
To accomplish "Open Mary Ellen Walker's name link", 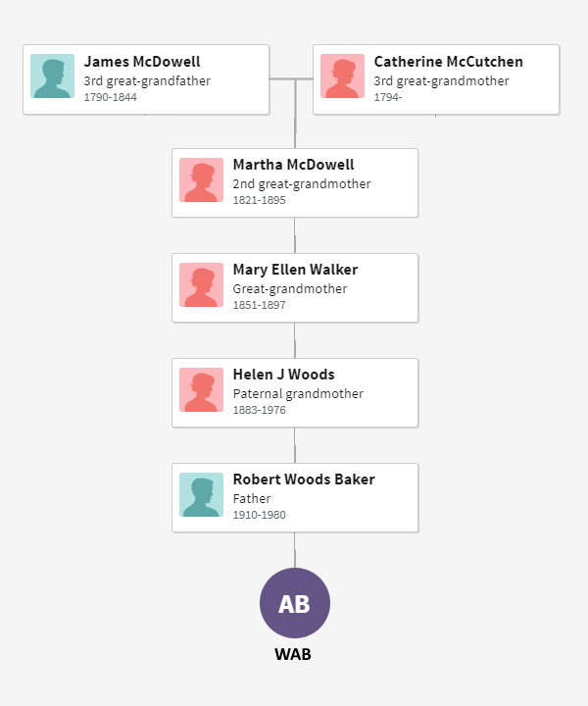I will point(296,270).
